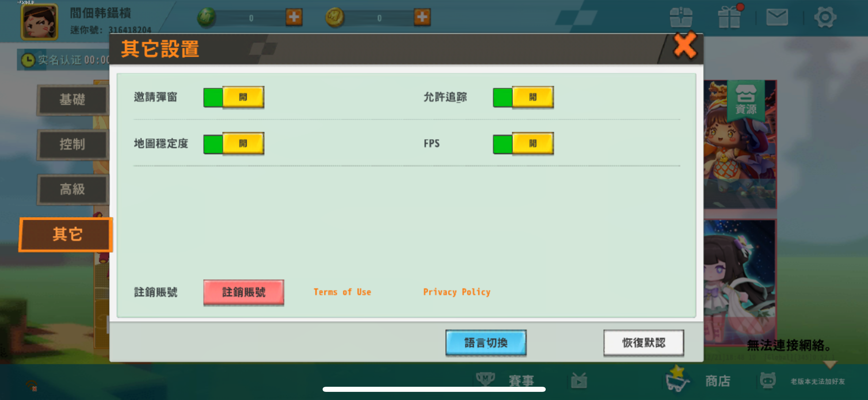
Task: Switch to the 基礎 settings tab
Action: coord(73,100)
